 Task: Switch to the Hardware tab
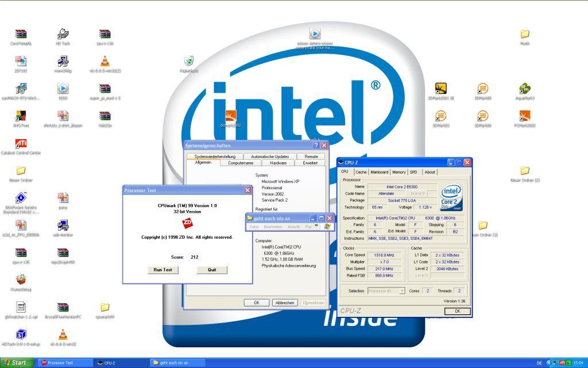278,163
